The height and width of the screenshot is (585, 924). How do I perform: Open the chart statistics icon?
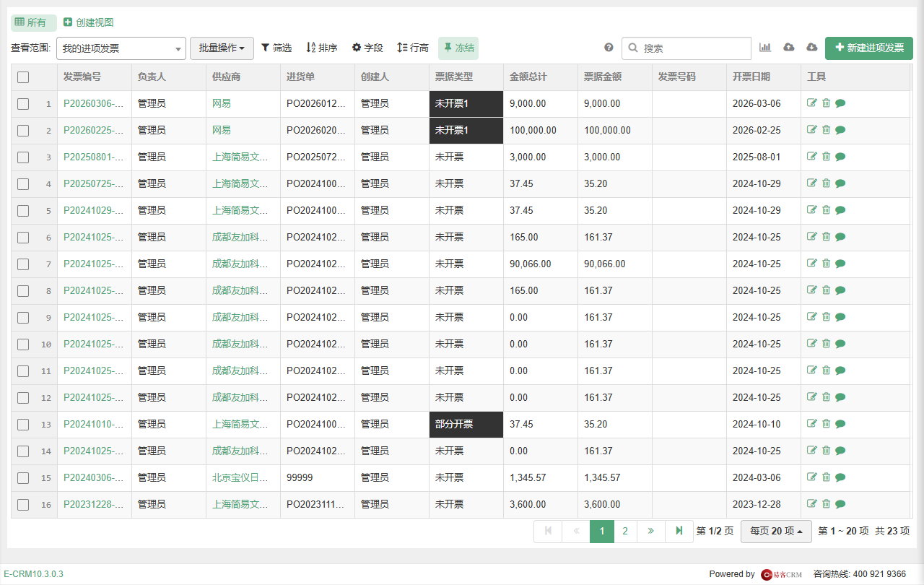point(765,48)
